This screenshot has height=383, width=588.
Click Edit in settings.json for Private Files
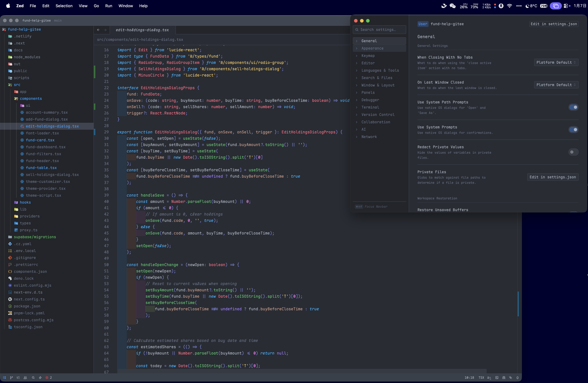pos(552,177)
